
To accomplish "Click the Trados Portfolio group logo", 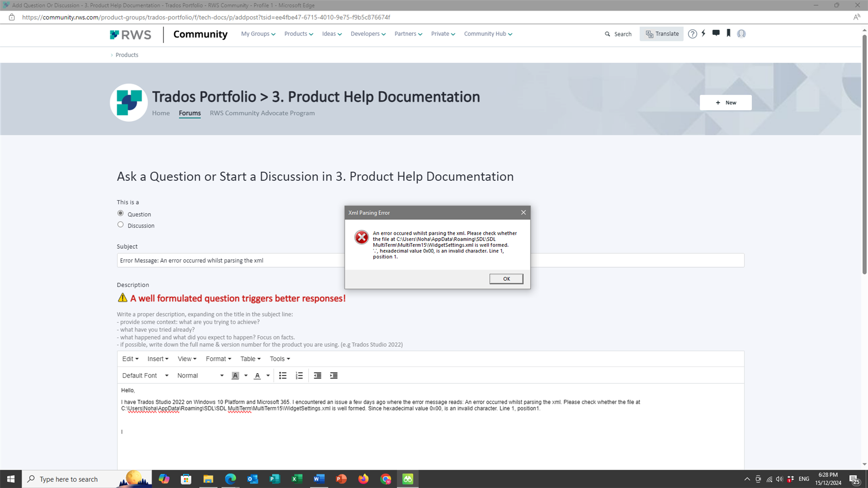I will (x=129, y=103).
